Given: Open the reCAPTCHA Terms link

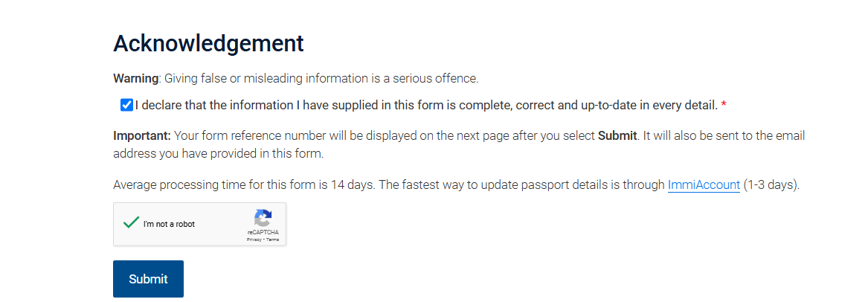Looking at the screenshot, I should point(272,240).
